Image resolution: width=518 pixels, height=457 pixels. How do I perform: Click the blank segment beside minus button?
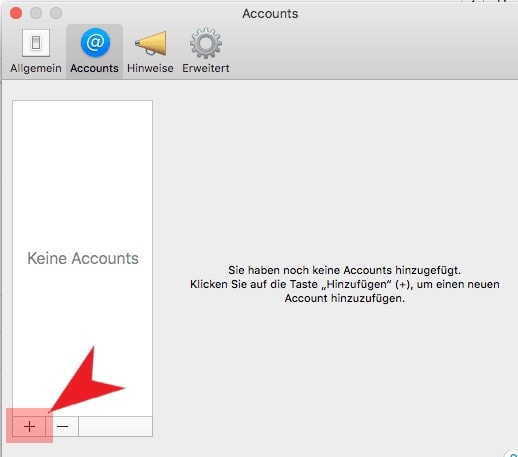point(115,426)
